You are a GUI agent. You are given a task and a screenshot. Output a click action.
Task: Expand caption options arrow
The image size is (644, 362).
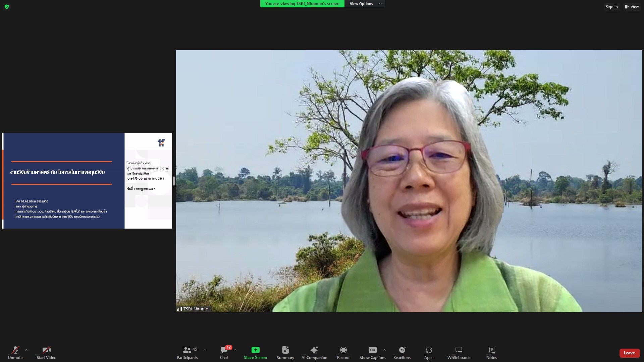coord(385,350)
